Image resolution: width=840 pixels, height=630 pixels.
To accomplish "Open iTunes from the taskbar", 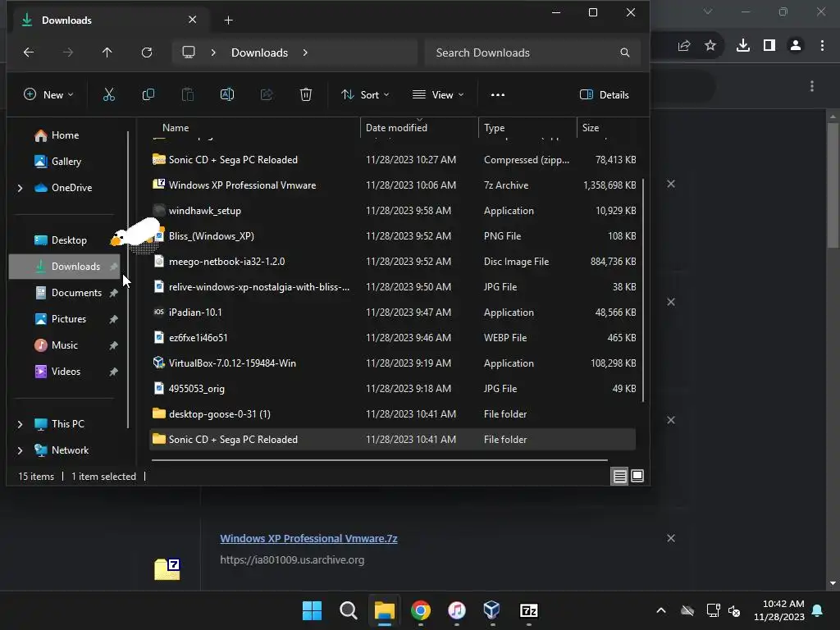I will coord(456,610).
